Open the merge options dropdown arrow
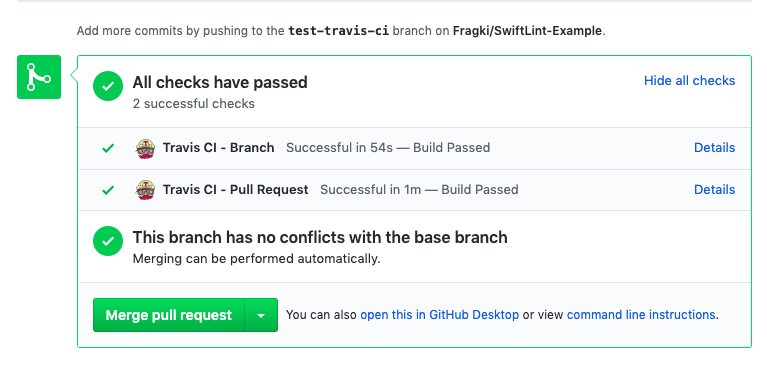 tap(261, 315)
